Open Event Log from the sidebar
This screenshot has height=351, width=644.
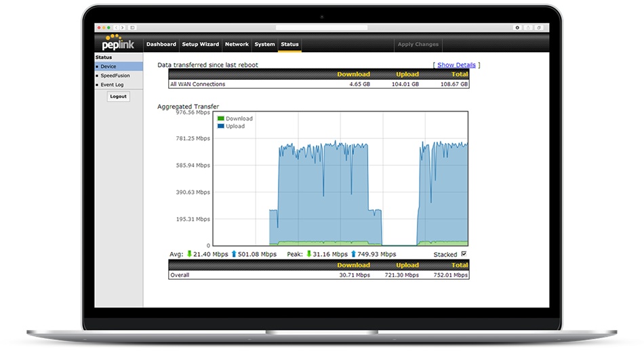point(112,85)
